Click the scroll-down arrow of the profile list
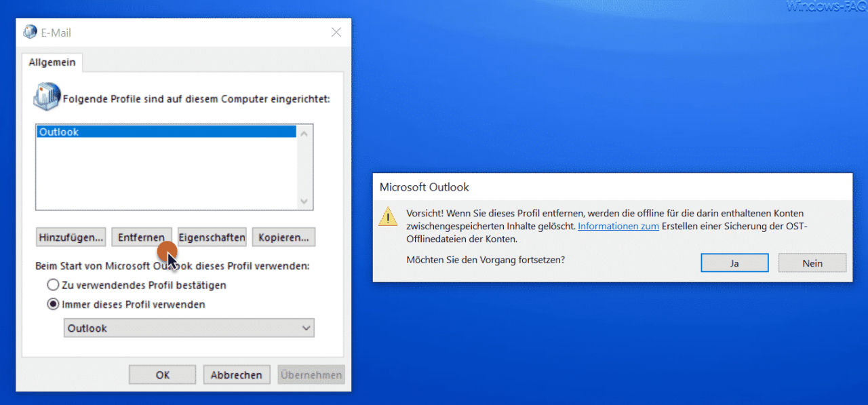868x405 pixels. (304, 201)
